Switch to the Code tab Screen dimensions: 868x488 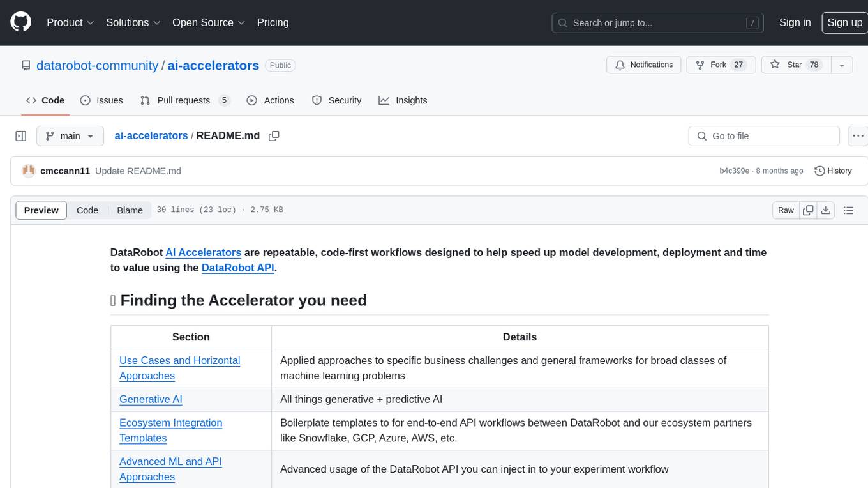click(45, 100)
